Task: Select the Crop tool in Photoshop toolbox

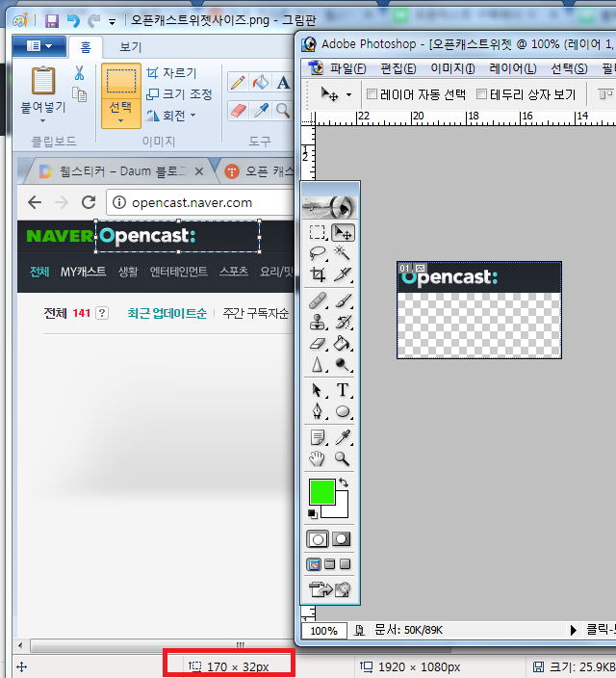Action: [x=318, y=274]
